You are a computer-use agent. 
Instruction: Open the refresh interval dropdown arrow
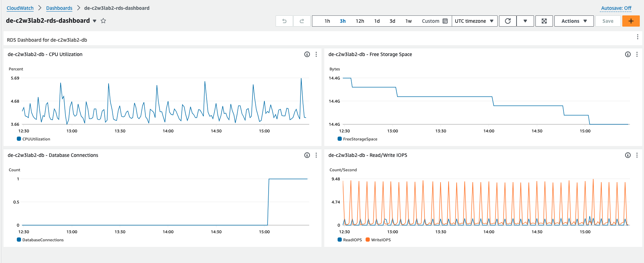click(x=525, y=21)
